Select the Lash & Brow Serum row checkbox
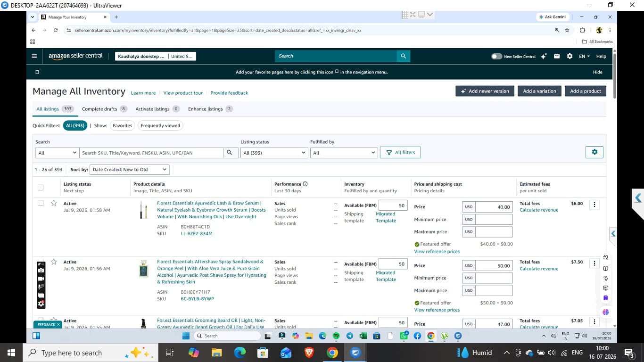Image resolution: width=644 pixels, height=362 pixels. tap(41, 203)
